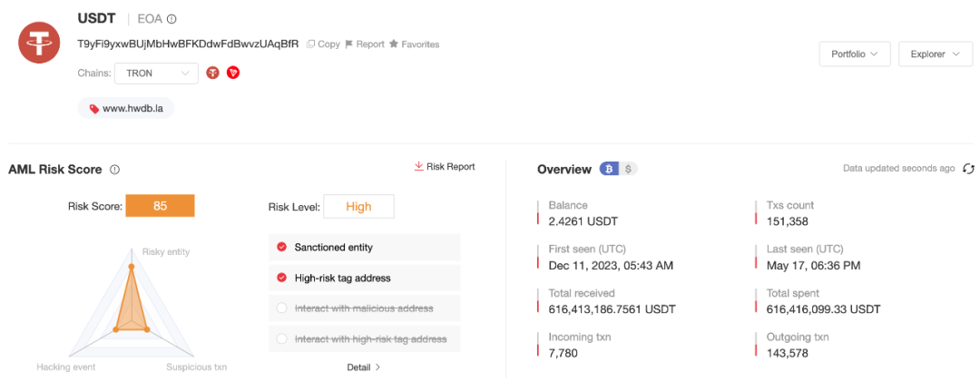Click the Tether USDT logo icon

[39, 40]
